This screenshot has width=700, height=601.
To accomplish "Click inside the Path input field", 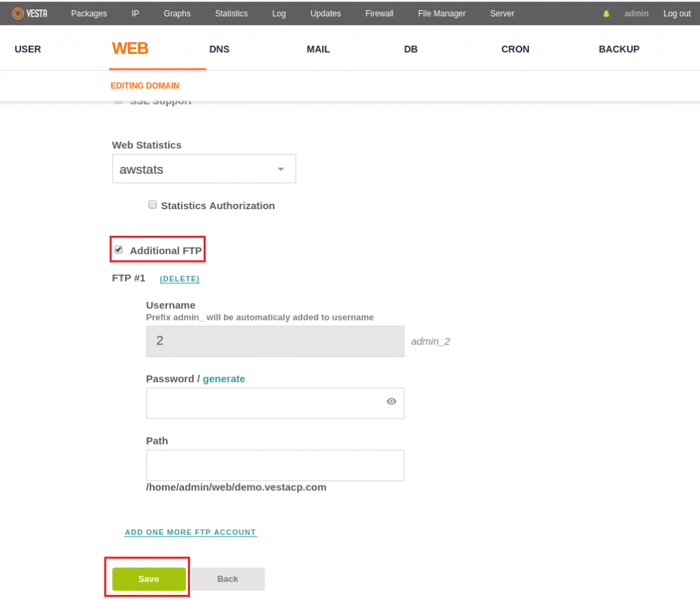I will coord(275,465).
